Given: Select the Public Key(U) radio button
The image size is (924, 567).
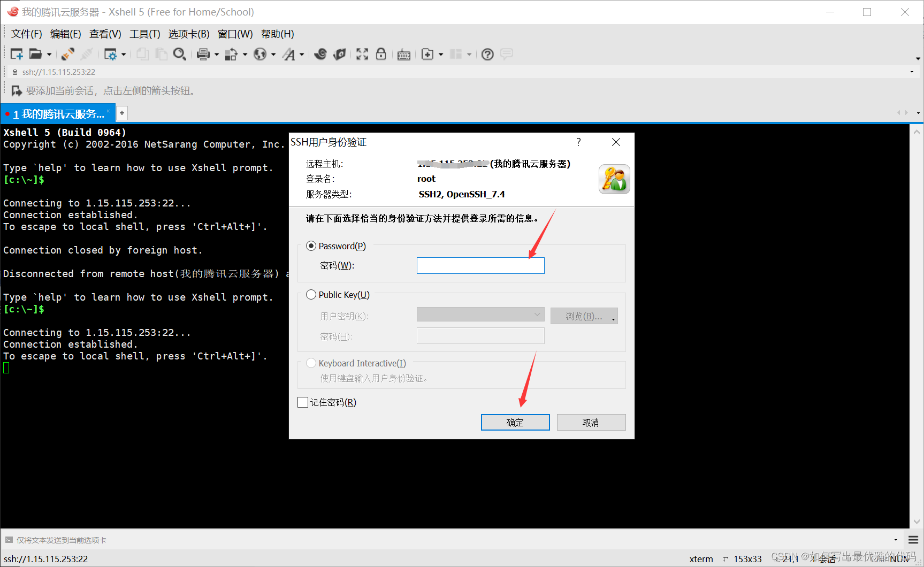Looking at the screenshot, I should pyautogui.click(x=311, y=295).
